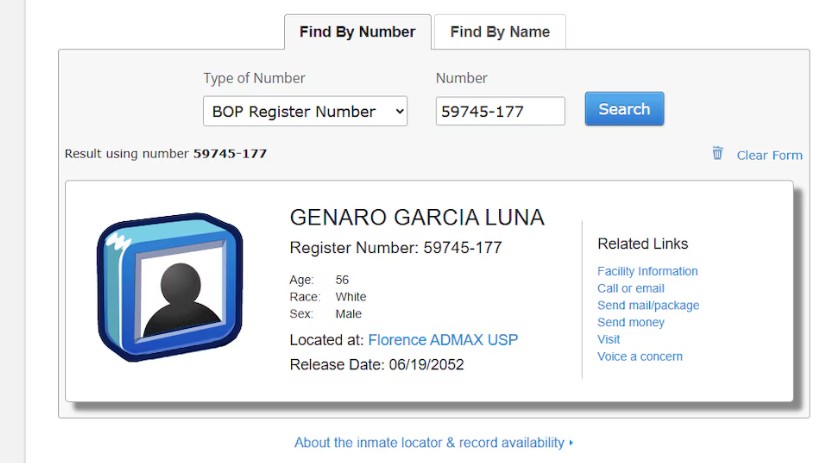
Task: Open the Visit link
Action: click(608, 339)
